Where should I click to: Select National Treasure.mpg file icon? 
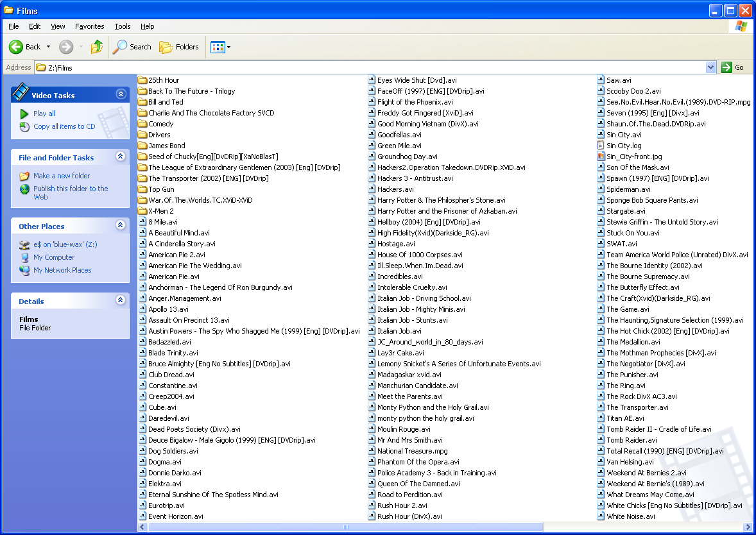(371, 451)
